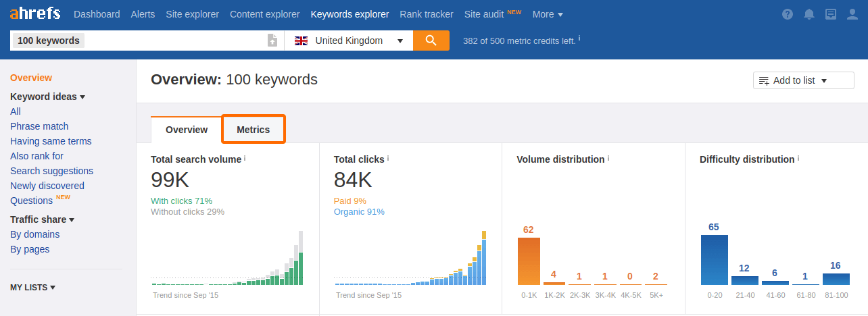
Task: Click the Ahrefs logo
Action: pyautogui.click(x=35, y=14)
